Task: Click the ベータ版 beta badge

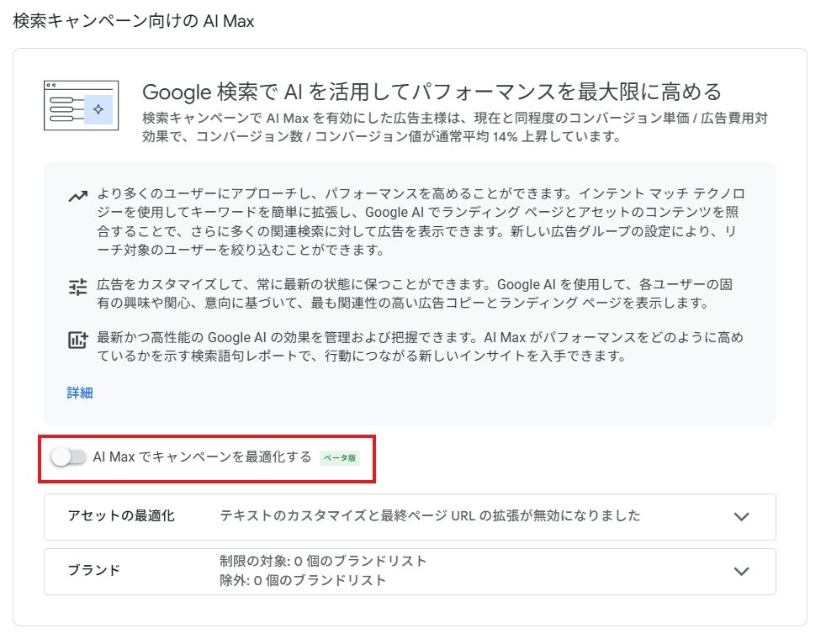Action: (x=340, y=457)
